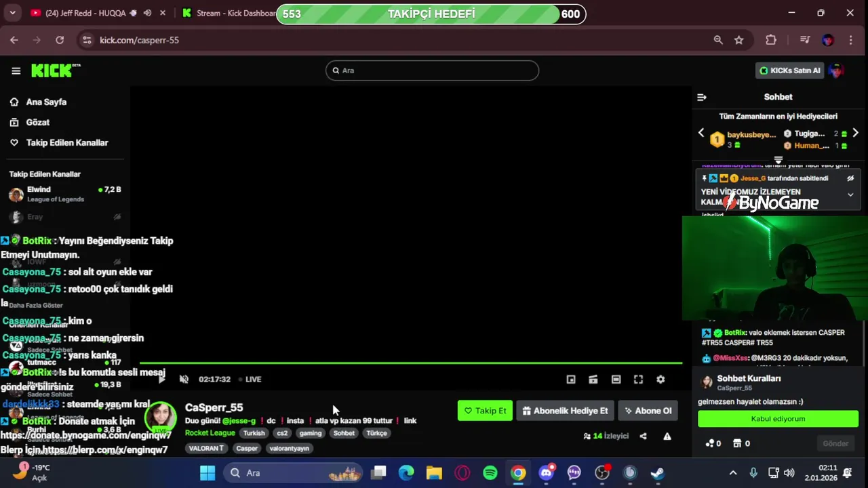Select the gaming tag
The image size is (868, 488).
[x=311, y=433]
